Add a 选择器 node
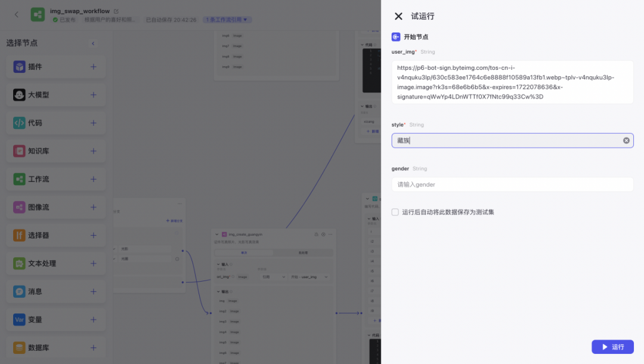The image size is (644, 364). [93, 236]
